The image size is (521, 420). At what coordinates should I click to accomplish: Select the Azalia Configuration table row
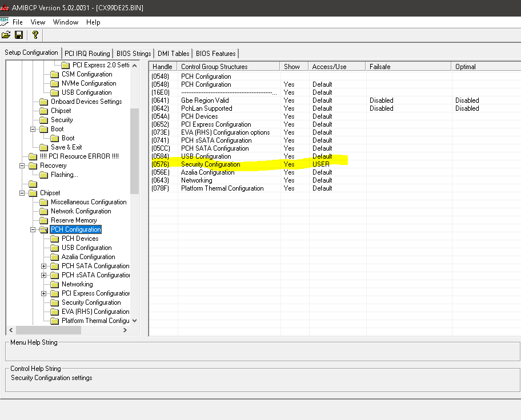335,172
